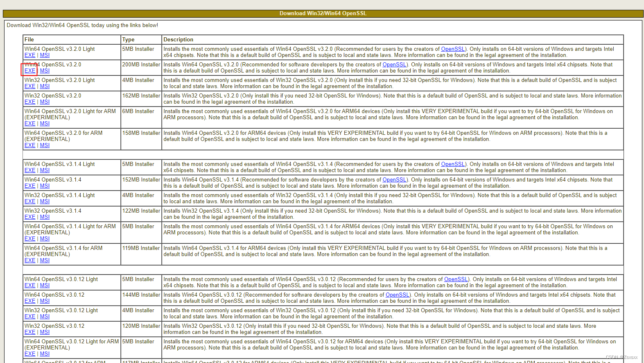Click the '162MB Installer' type cell
This screenshot has width=644, height=363.
pyautogui.click(x=141, y=99)
